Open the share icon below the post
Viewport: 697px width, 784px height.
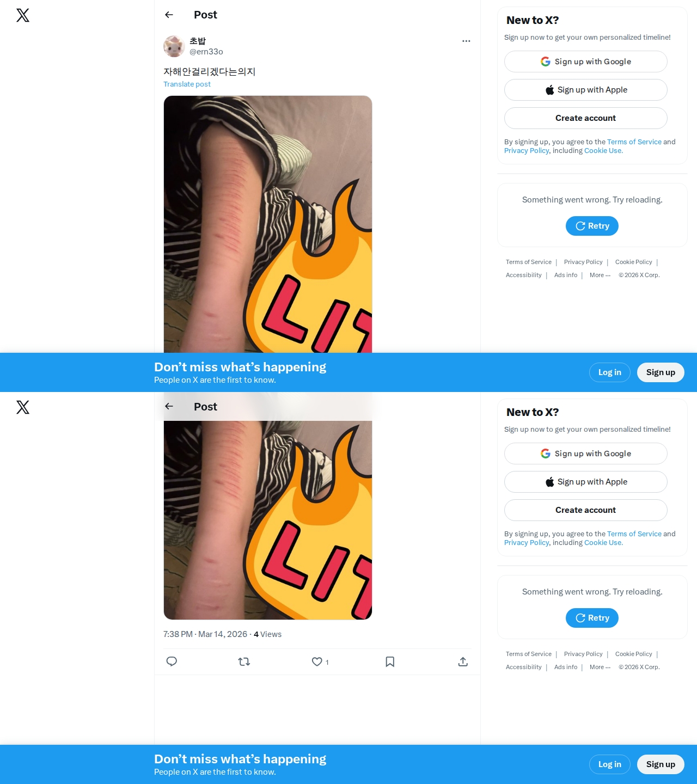click(x=463, y=661)
